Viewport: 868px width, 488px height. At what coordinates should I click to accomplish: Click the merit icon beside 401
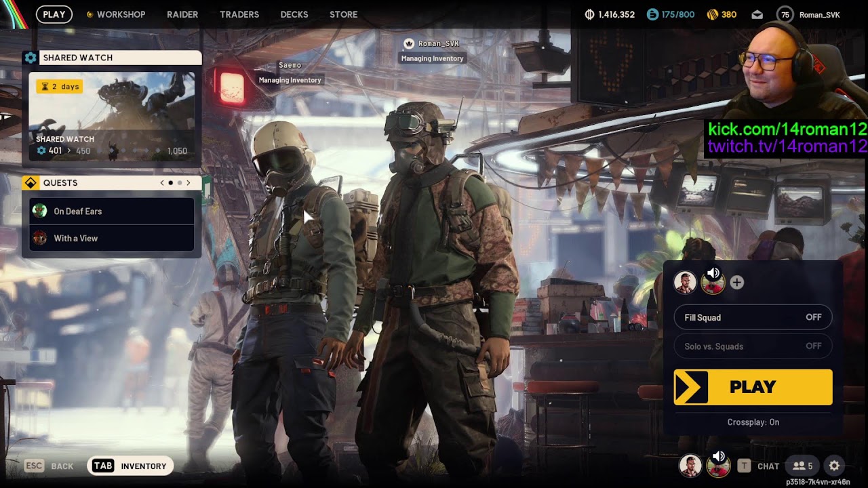[41, 150]
